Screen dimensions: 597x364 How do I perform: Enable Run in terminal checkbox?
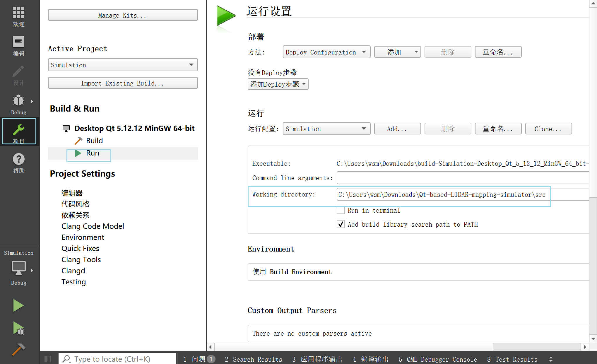341,210
